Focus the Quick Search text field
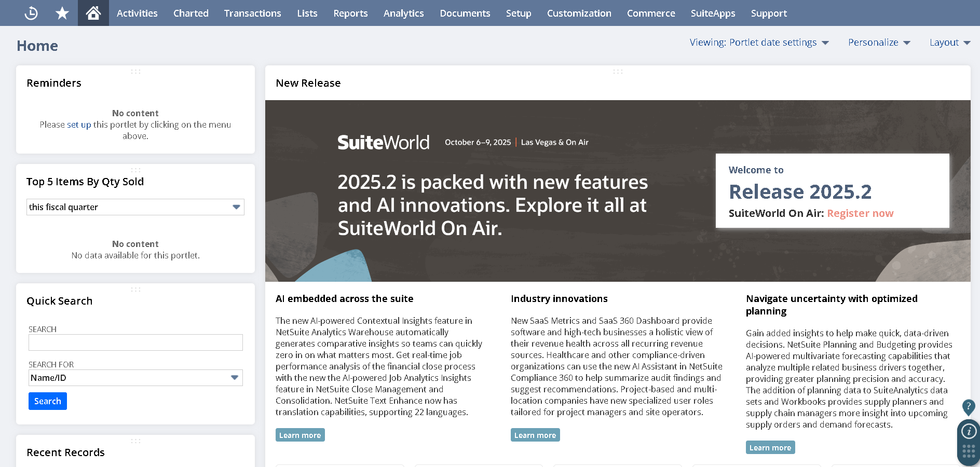This screenshot has height=467, width=980. click(x=135, y=342)
